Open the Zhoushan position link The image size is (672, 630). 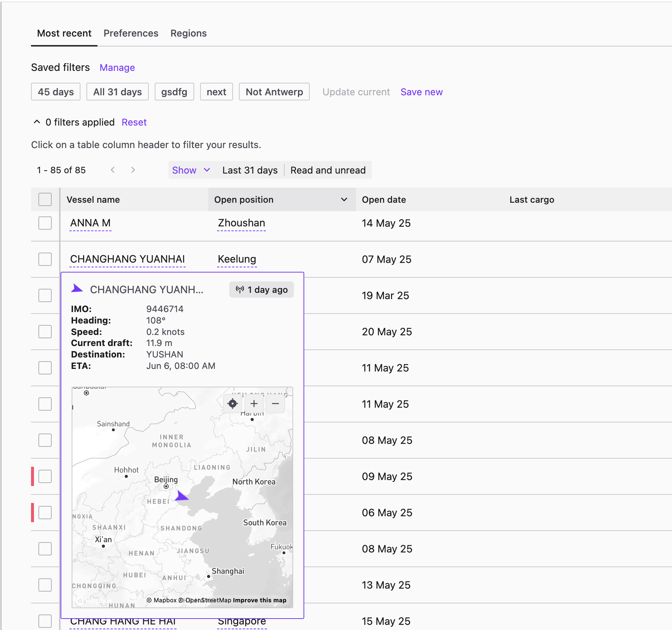tap(241, 223)
